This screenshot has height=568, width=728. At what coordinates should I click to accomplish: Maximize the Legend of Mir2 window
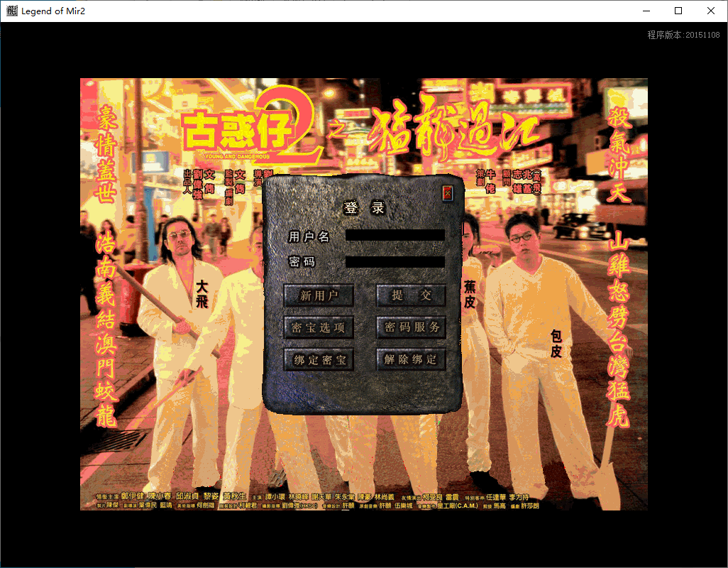tap(678, 11)
